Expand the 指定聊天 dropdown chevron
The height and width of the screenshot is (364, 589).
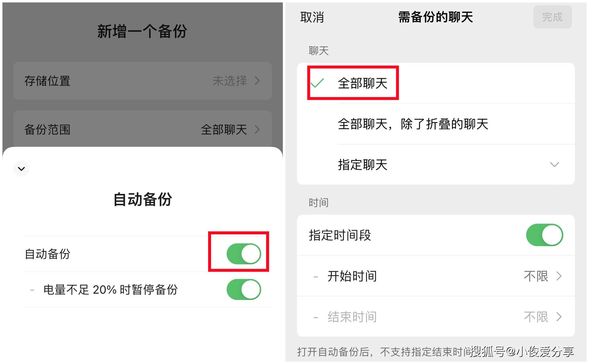[x=554, y=165]
